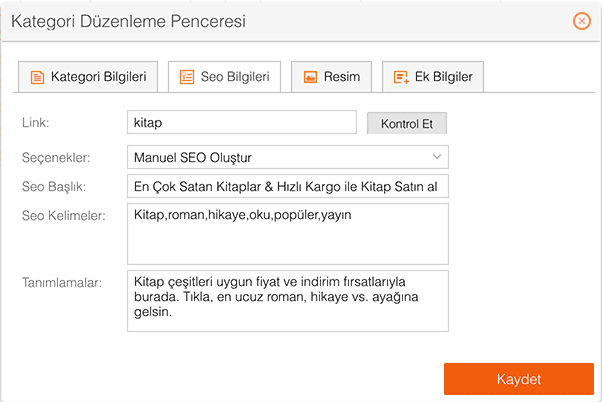Switch to the Kategori Bilgileri tab
Image resolution: width=602 pixels, height=402 pixels.
click(88, 77)
